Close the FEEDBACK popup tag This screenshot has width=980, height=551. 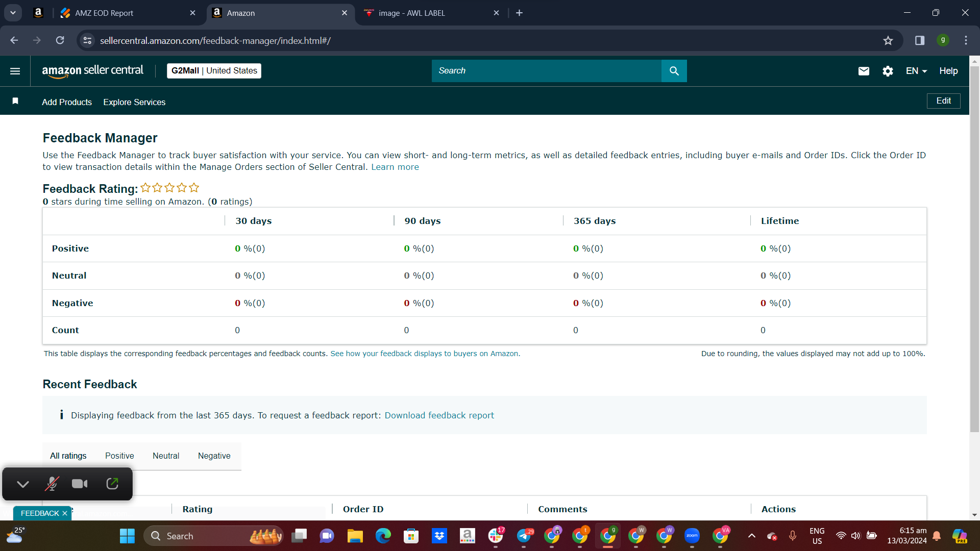[65, 514]
